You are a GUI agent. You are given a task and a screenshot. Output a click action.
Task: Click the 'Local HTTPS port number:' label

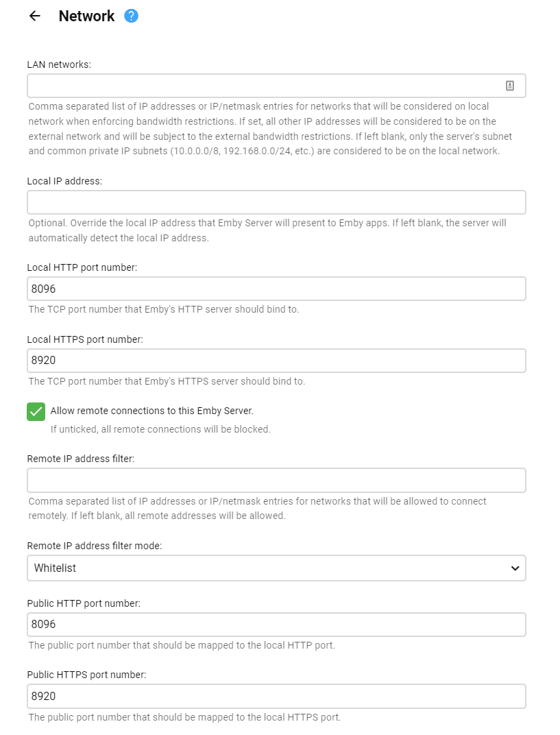pyautogui.click(x=85, y=339)
